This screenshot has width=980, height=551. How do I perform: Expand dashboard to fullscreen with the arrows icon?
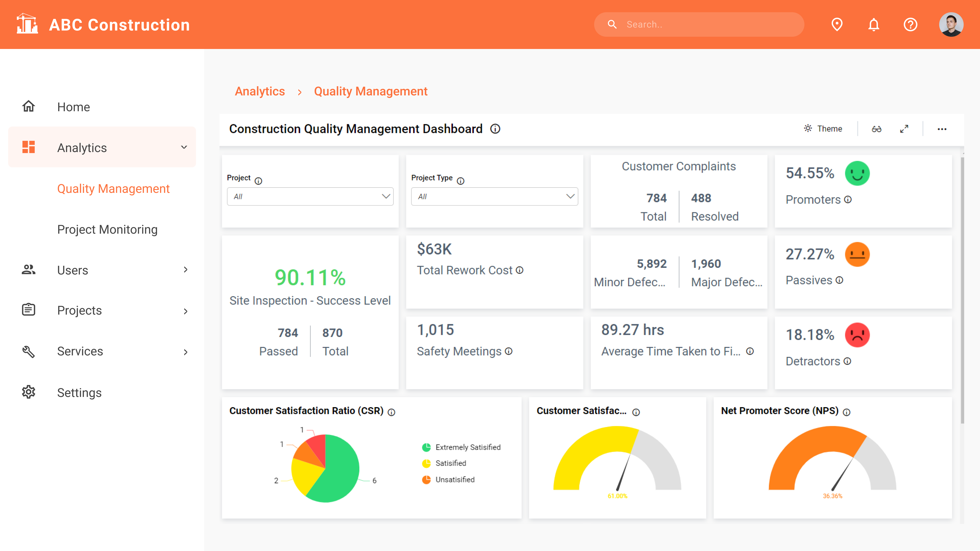[x=905, y=129]
